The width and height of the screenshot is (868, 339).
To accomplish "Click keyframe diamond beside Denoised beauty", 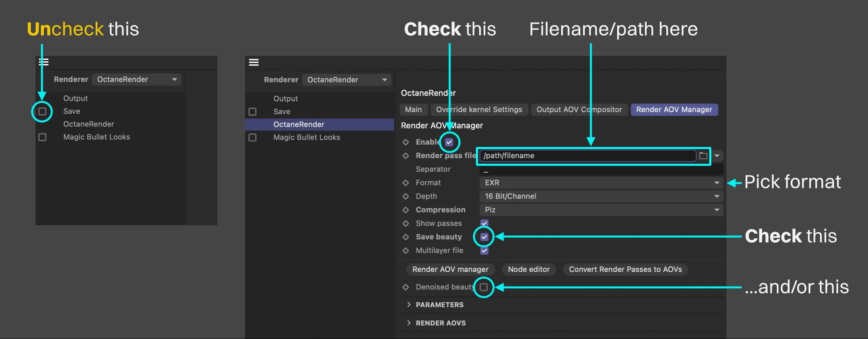I will tap(406, 287).
